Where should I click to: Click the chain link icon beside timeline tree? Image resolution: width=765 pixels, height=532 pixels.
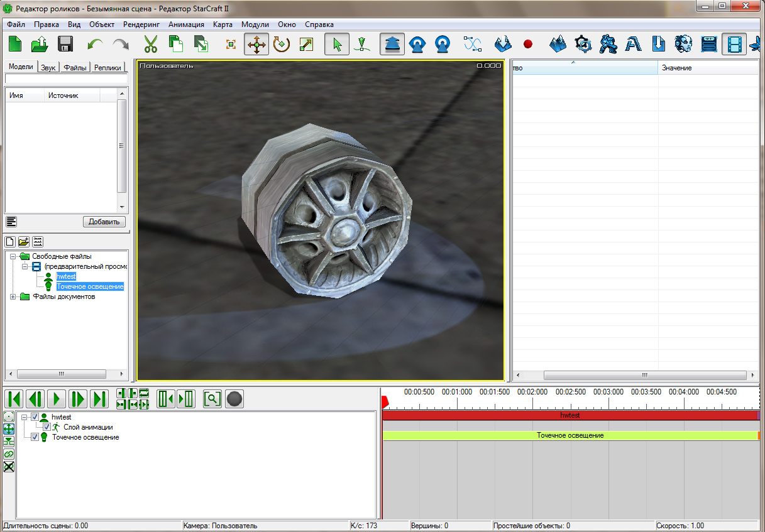(x=9, y=454)
